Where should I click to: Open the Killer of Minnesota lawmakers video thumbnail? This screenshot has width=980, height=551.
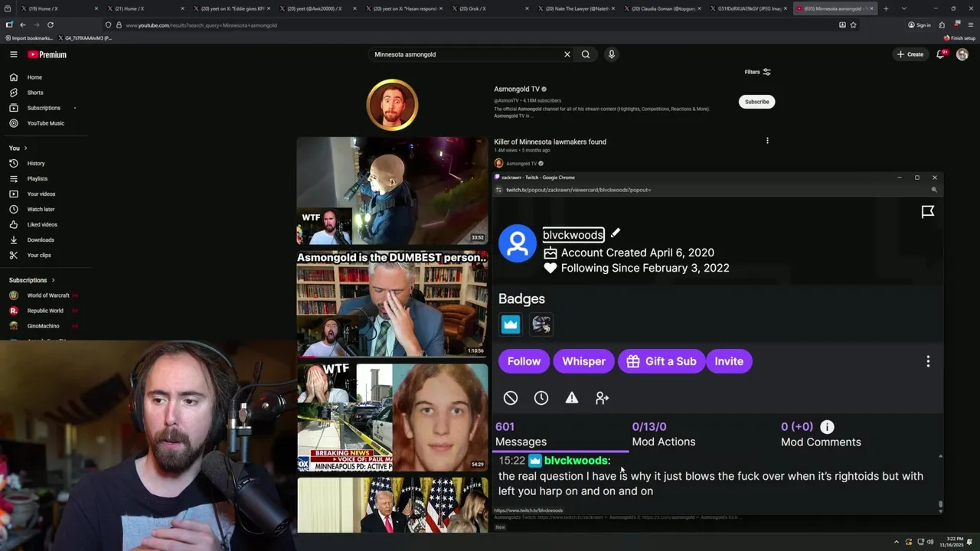tap(392, 191)
